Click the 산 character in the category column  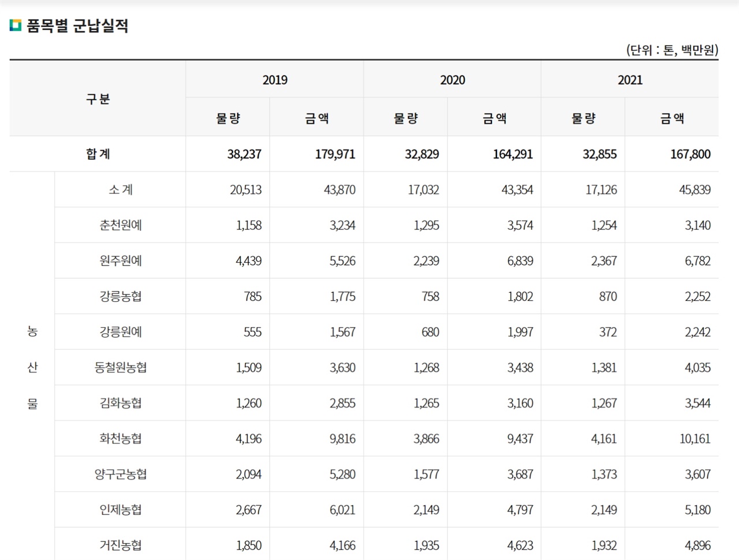32,367
